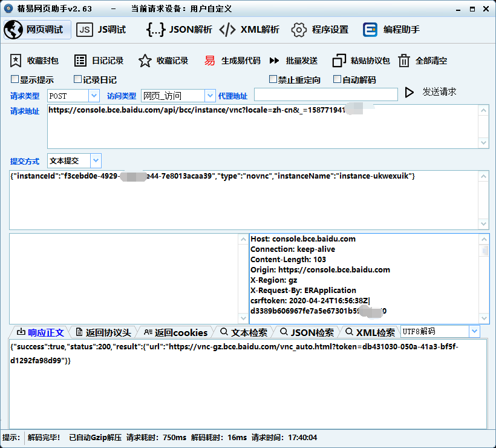The image size is (496, 448).
Task: Click 粘贴协议包 label
Action: [x=370, y=61]
